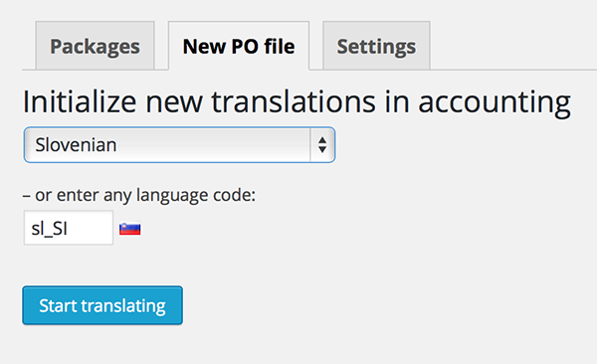Click the dropdown stepper arrows

click(x=322, y=144)
